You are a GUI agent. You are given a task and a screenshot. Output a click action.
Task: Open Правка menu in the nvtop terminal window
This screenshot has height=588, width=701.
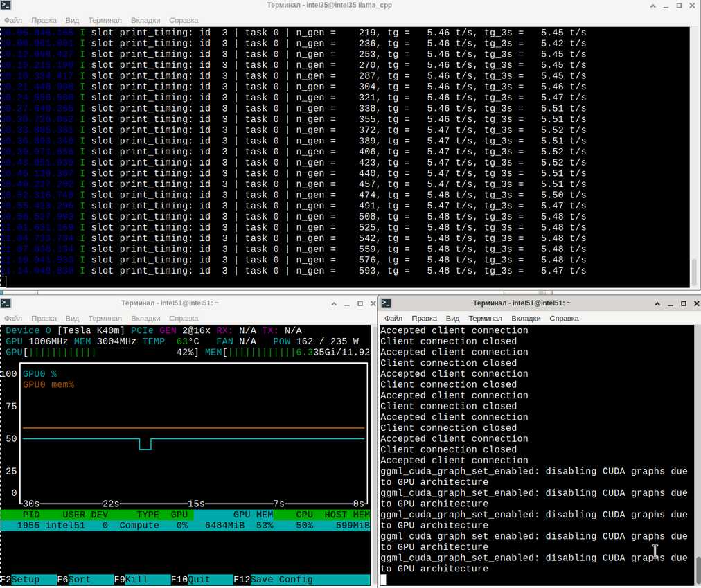click(x=44, y=318)
